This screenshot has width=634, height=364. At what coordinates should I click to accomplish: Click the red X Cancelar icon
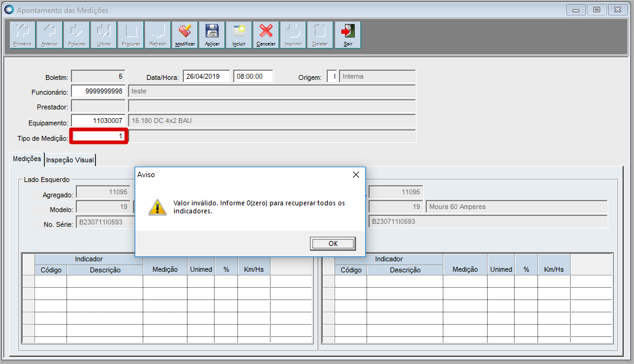(266, 34)
